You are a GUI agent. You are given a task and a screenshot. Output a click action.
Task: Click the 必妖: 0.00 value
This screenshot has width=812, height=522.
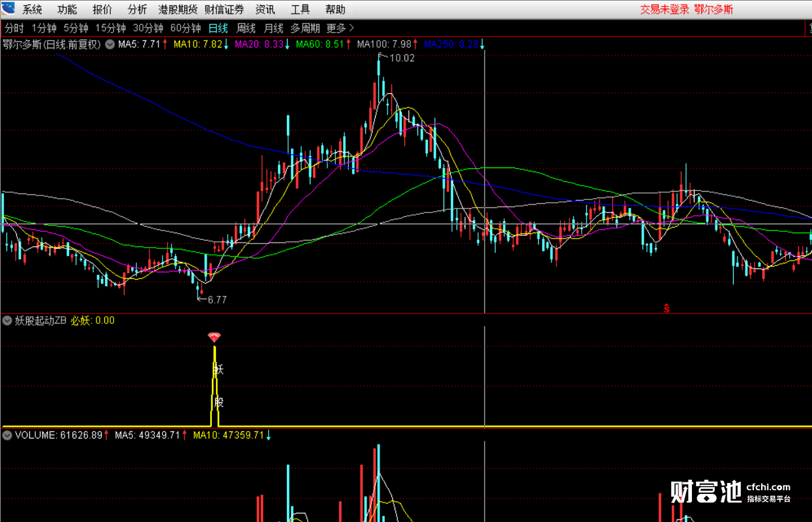(93, 320)
